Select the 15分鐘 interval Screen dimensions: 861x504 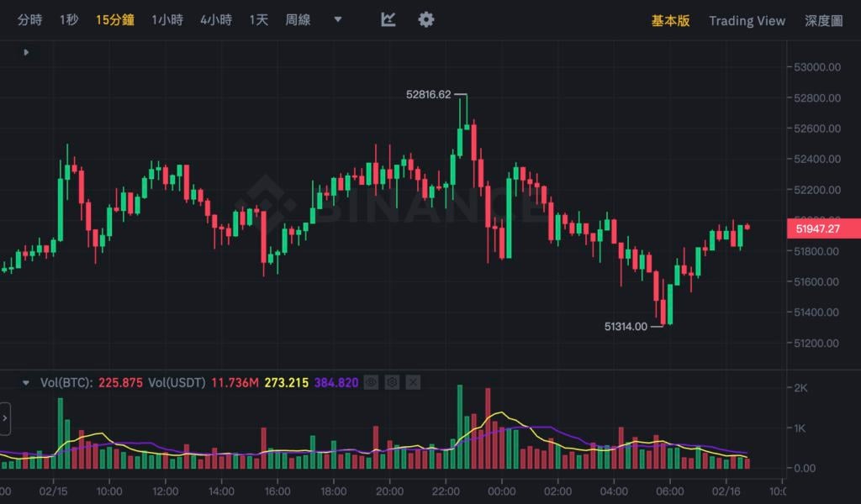point(114,19)
